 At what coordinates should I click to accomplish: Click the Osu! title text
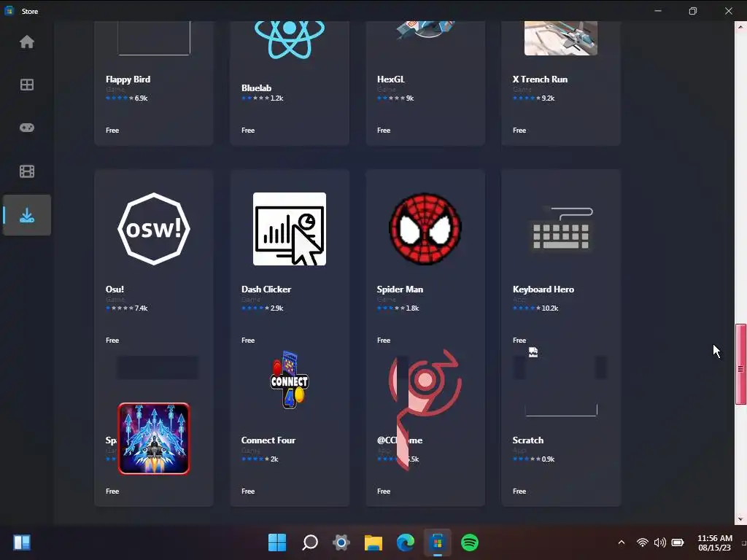[115, 289]
